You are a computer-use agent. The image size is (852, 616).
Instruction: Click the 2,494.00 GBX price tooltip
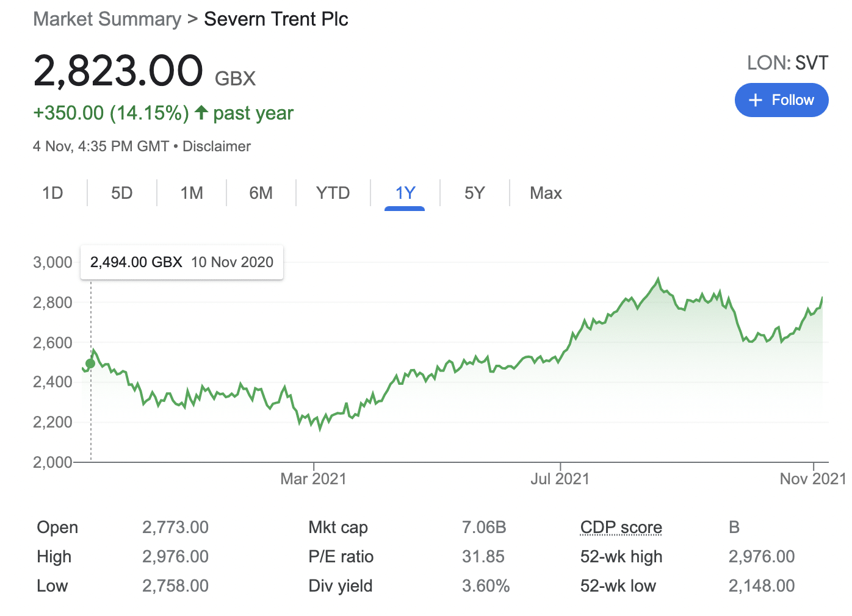181,262
